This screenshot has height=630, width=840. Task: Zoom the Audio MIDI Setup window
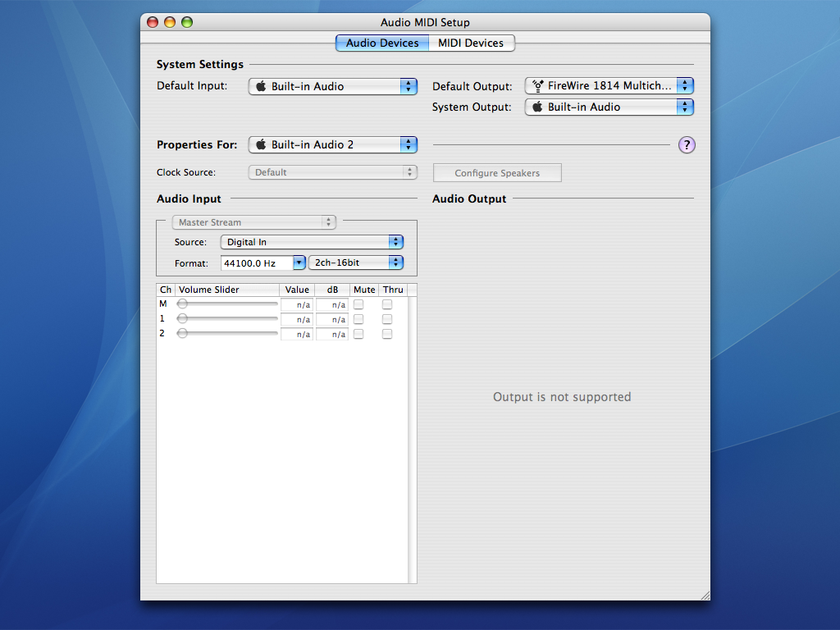pos(187,22)
